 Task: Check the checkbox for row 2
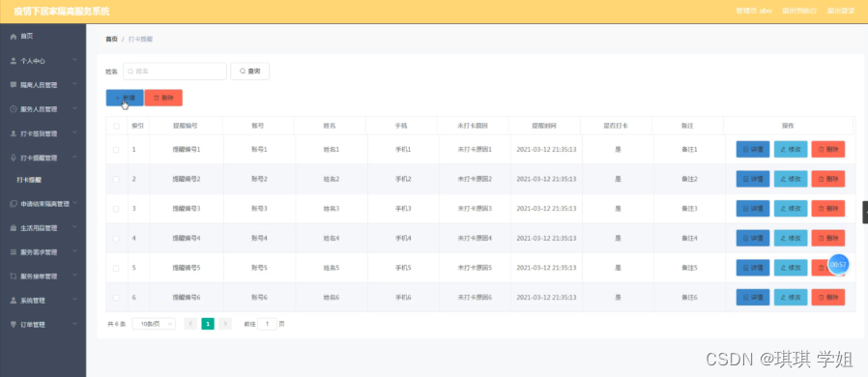pos(116,180)
